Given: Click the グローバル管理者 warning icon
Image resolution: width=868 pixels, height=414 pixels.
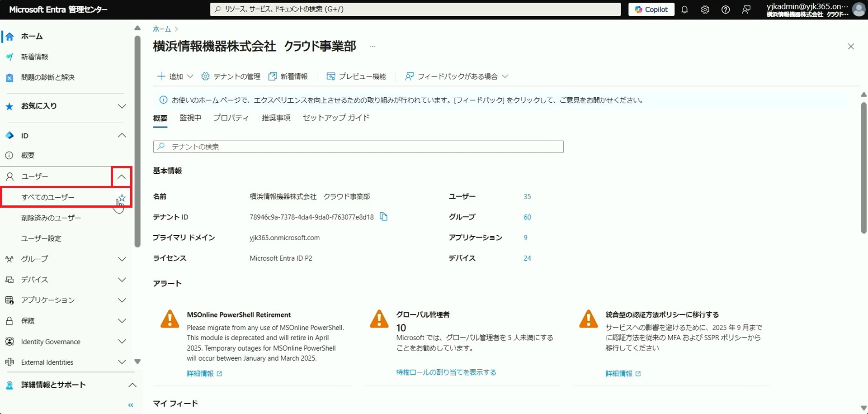Looking at the screenshot, I should tap(379, 319).
